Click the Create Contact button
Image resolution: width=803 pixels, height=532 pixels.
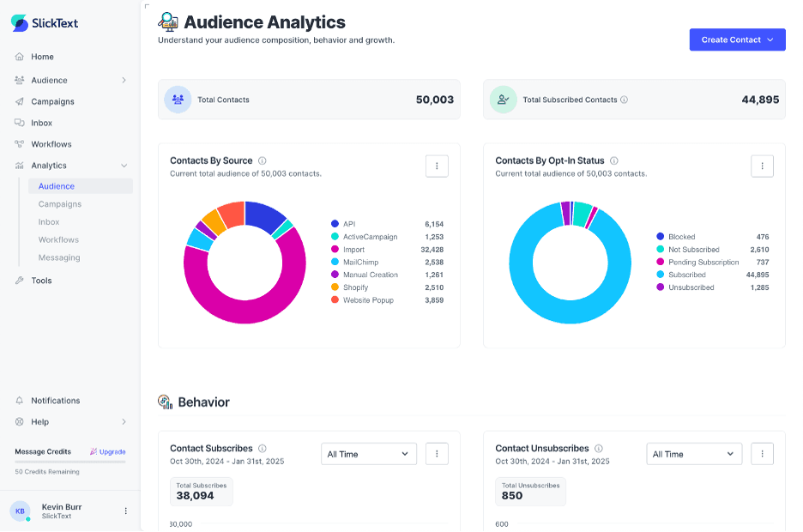coord(736,39)
